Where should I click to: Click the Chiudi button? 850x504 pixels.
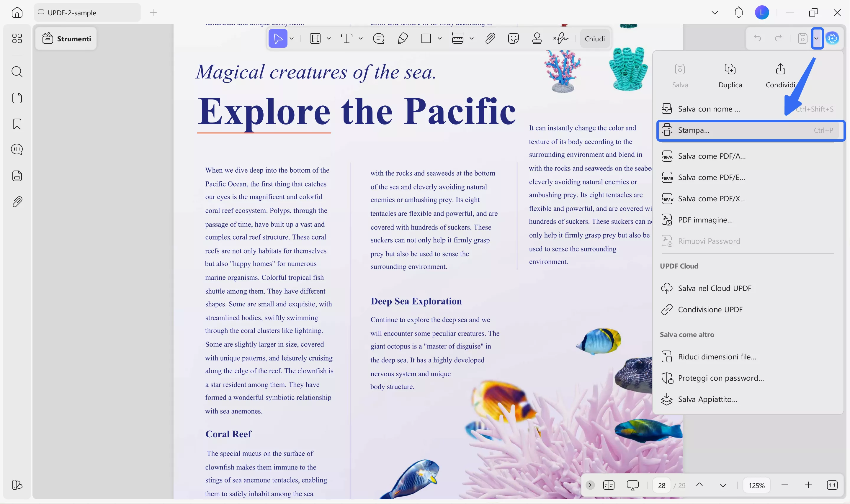click(x=595, y=39)
